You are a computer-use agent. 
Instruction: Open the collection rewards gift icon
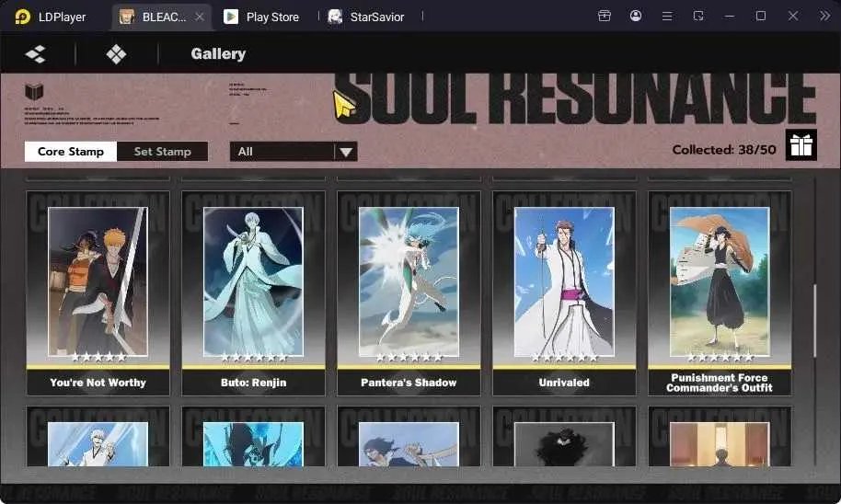point(801,144)
